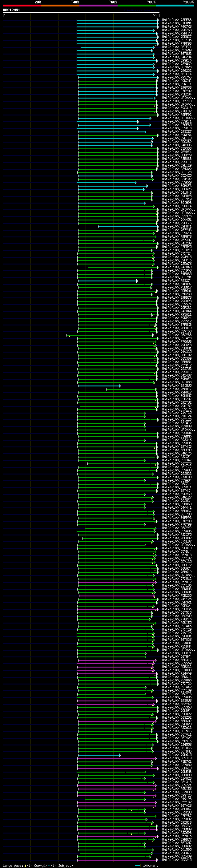Select hit label UniRef100_Q41848
The height and width of the screenshot is (868, 197).
pos(177,193)
